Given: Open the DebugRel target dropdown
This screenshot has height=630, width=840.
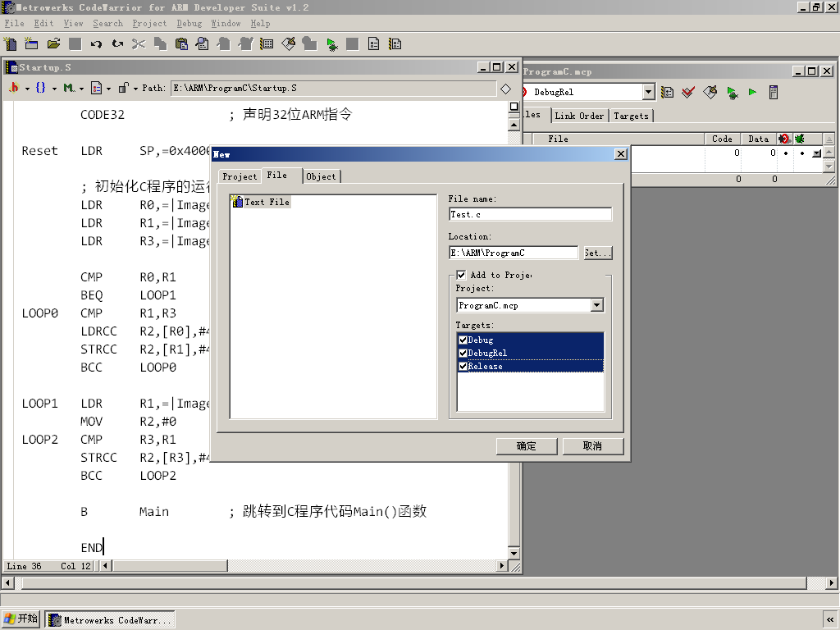Looking at the screenshot, I should click(x=648, y=92).
